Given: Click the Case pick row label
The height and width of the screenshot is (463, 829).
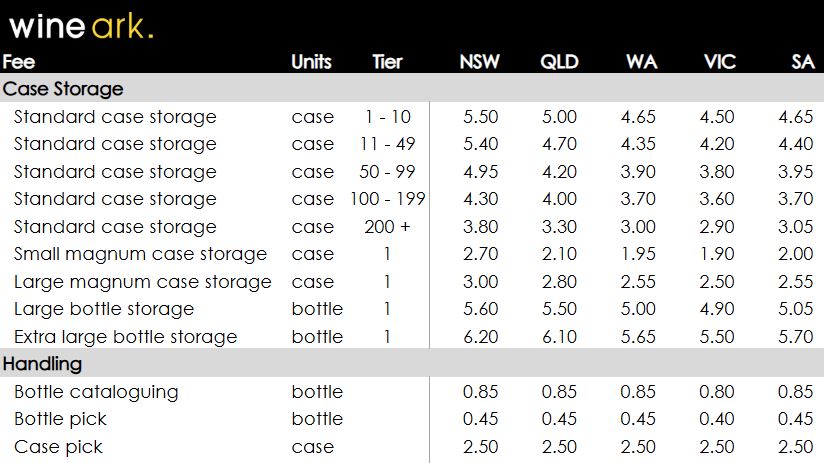Looking at the screenshot, I should (x=58, y=447).
